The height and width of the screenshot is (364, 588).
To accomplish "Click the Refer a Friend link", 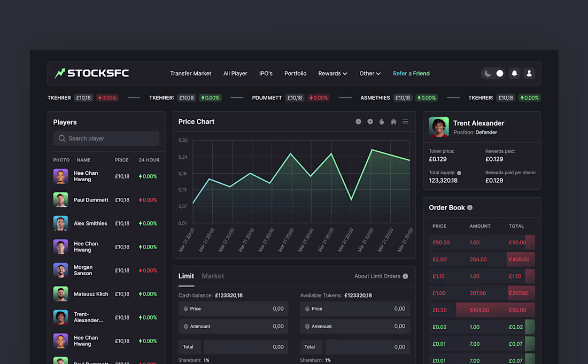I will (x=411, y=73).
